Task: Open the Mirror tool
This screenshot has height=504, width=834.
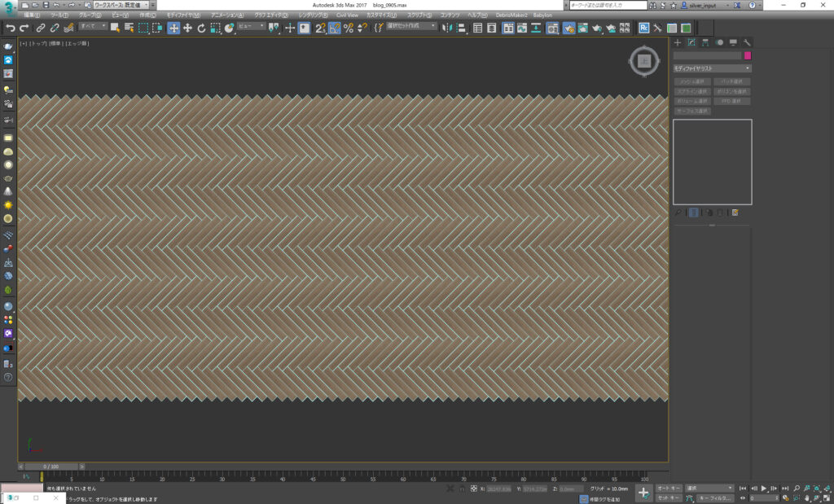Action: 447,28
